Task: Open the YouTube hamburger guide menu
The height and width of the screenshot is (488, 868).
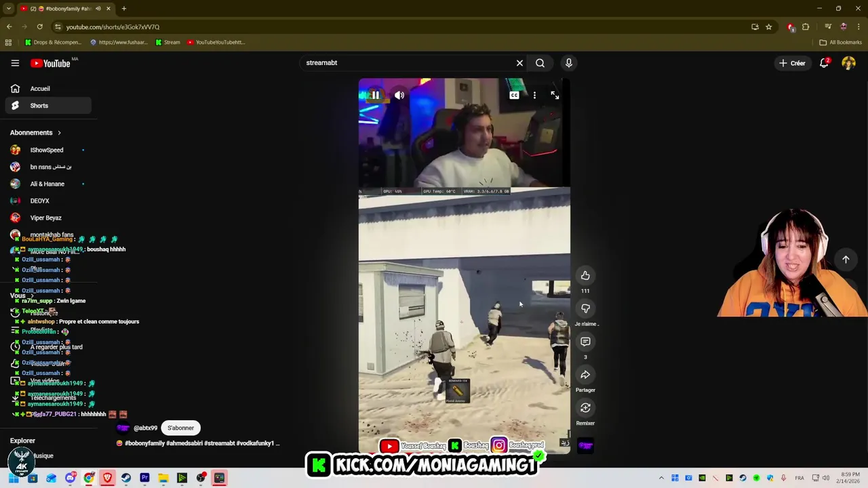Action: [15, 63]
